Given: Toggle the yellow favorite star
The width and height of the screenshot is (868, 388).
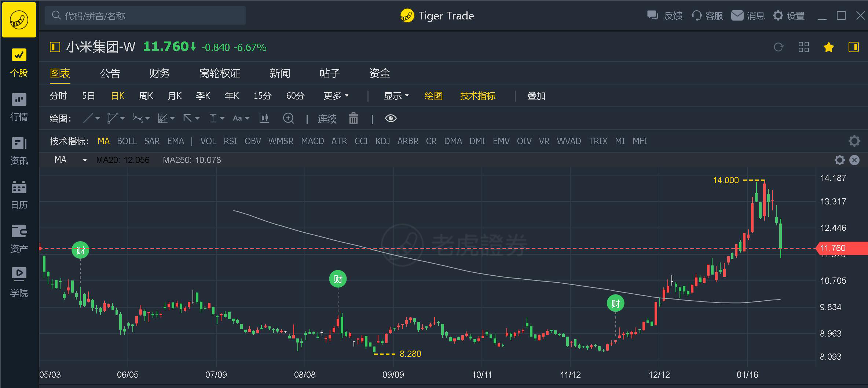Looking at the screenshot, I should [x=828, y=47].
